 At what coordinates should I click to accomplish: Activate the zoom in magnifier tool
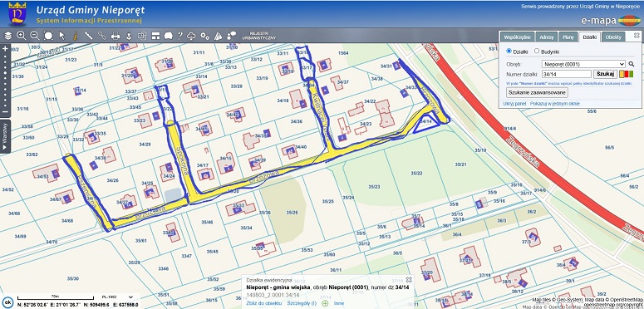22,36
